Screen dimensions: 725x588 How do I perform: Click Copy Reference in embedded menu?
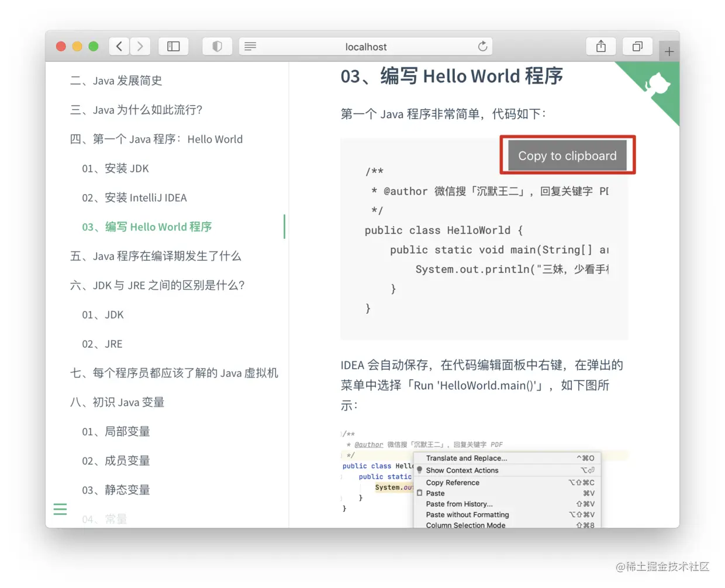(x=453, y=483)
